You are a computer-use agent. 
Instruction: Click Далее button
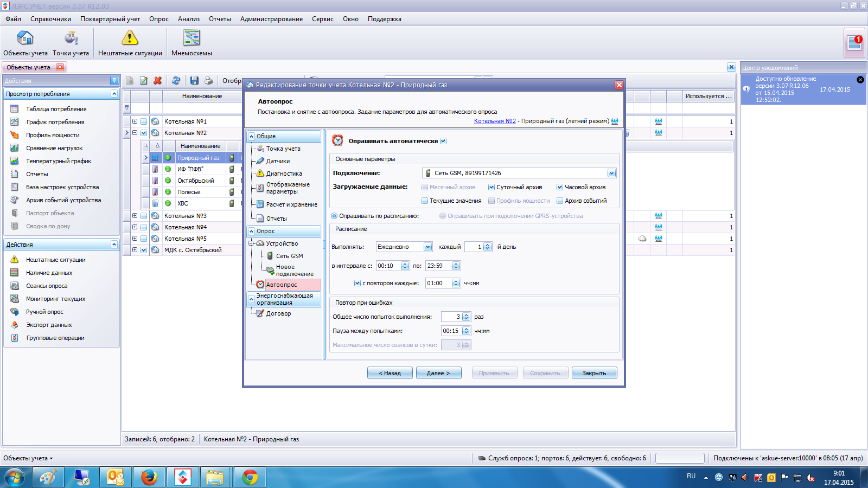click(439, 373)
